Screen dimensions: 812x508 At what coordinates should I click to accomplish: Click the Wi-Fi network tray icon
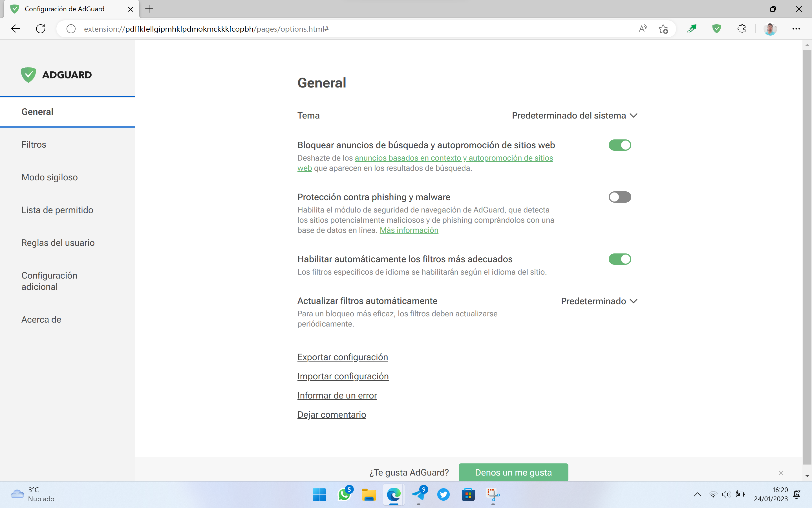[x=713, y=494]
